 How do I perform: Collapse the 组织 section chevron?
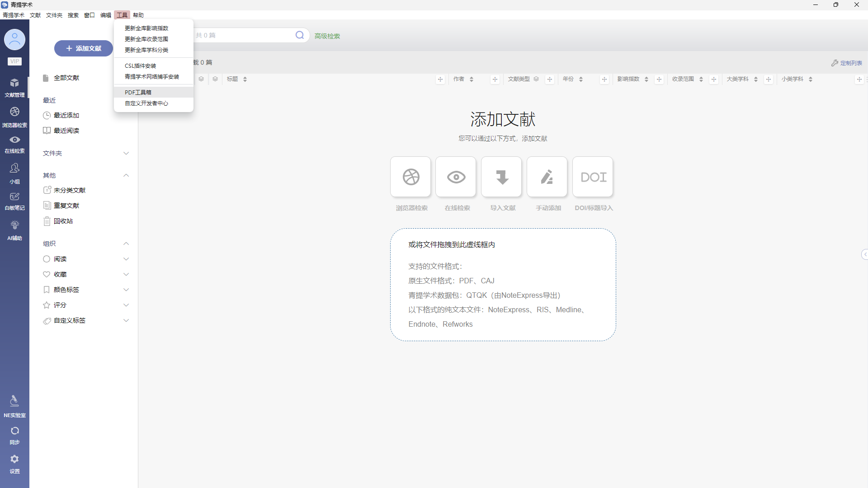coord(126,244)
